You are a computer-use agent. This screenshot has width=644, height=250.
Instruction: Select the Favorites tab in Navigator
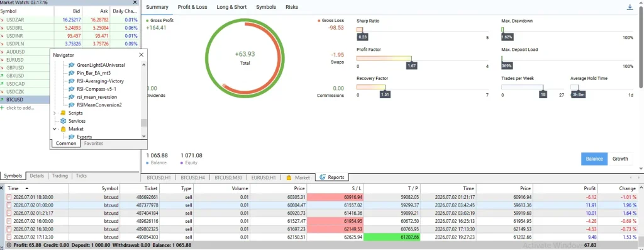[x=94, y=144]
